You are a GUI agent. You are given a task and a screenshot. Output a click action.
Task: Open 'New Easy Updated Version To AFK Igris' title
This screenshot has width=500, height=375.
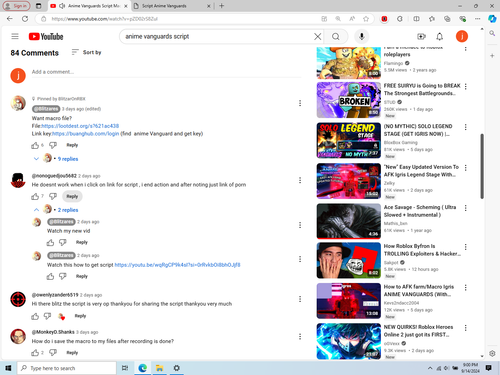421,171
